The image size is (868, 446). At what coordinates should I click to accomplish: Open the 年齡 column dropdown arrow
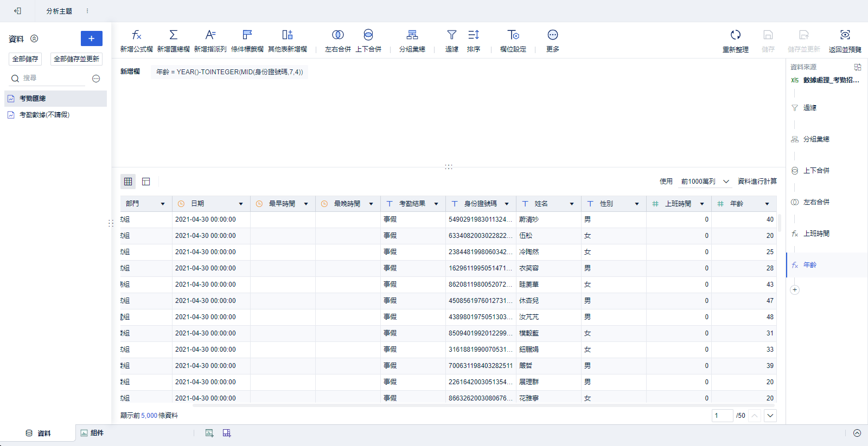tap(767, 204)
